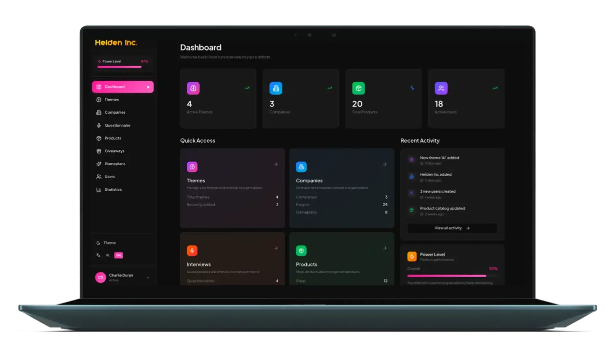
Task: Select the EN language option
Action: [118, 255]
